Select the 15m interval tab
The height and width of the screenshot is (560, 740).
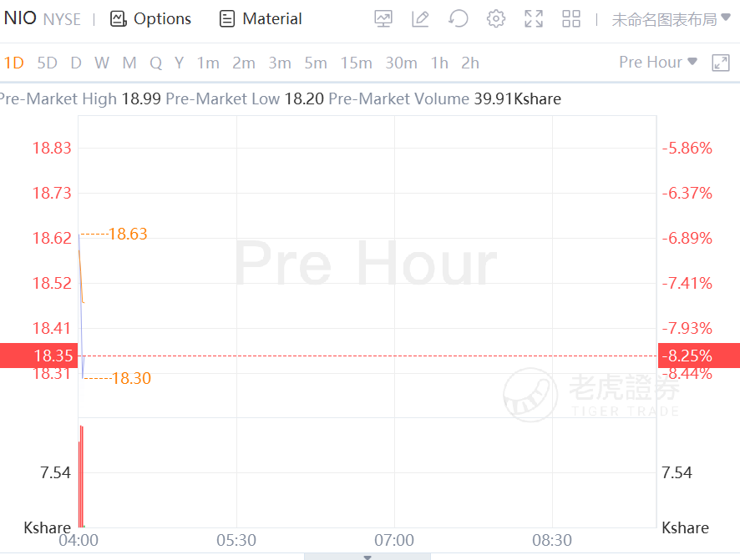pos(356,63)
